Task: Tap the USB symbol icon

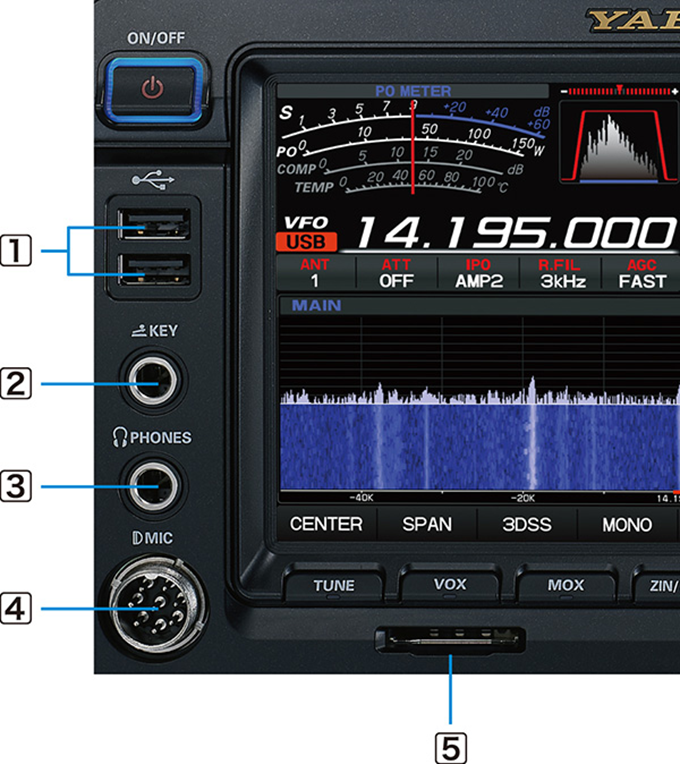Action: click(x=153, y=180)
